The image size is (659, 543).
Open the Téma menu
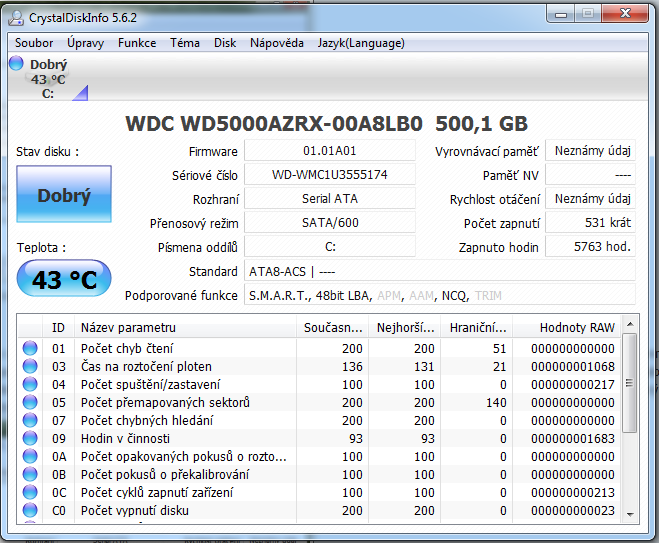point(185,43)
